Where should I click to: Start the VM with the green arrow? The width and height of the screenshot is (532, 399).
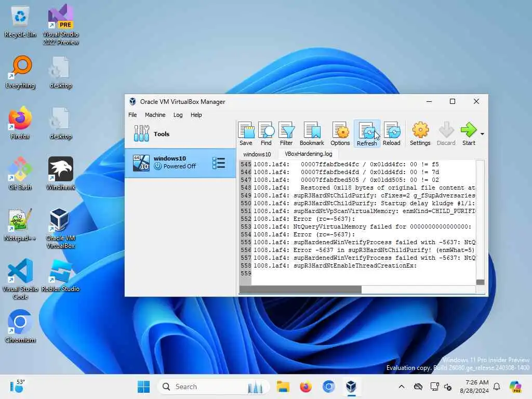pos(469,134)
